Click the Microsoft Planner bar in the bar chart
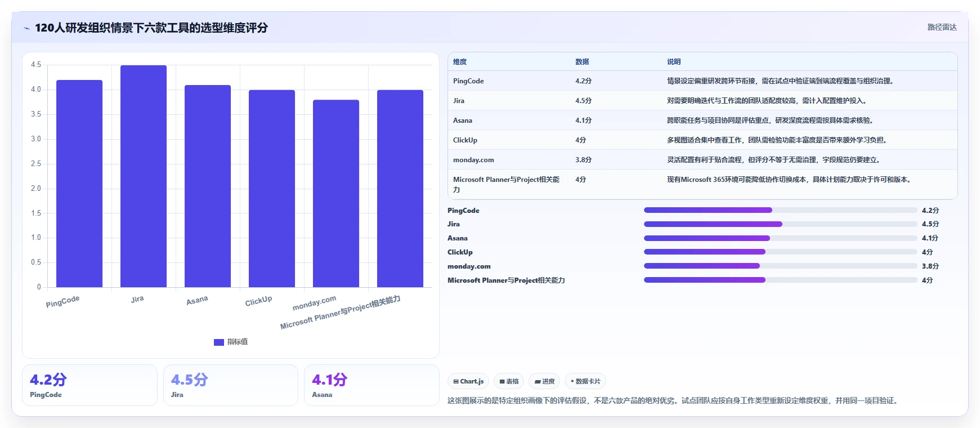Screen dimensions: 980x428 coord(400,189)
